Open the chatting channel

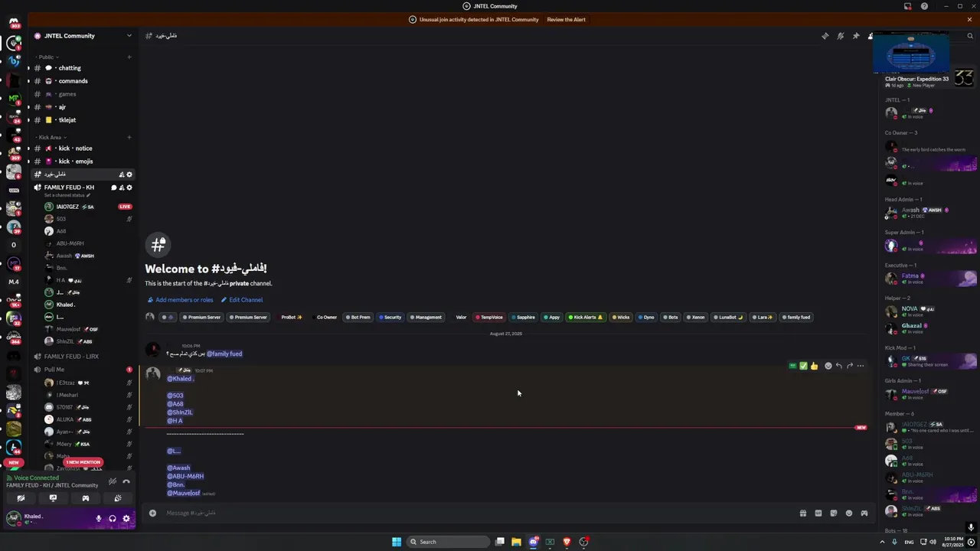coord(83,68)
